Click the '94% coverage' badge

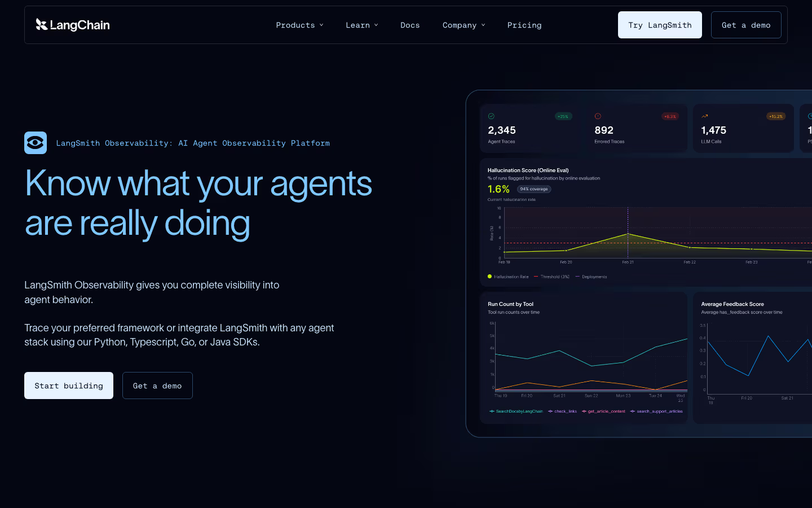tap(534, 189)
